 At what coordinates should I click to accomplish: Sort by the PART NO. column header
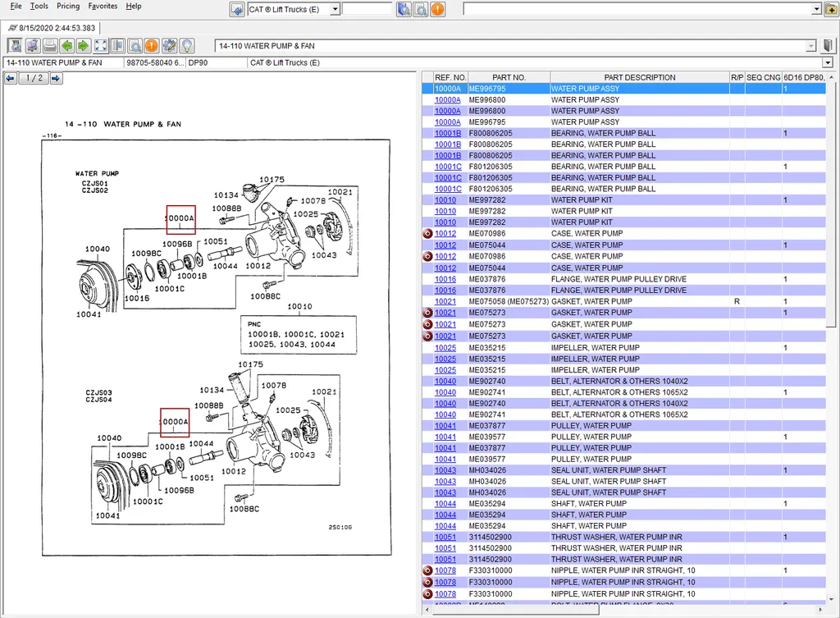click(509, 77)
